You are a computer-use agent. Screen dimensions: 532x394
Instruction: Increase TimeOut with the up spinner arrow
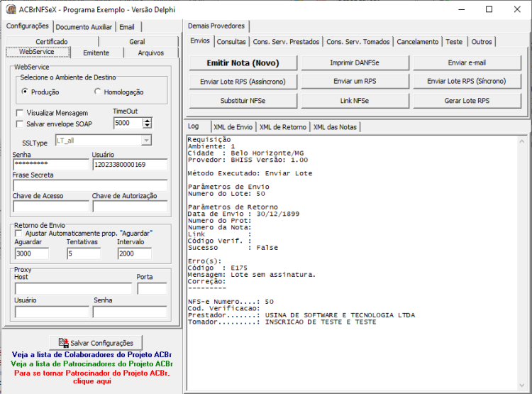(147, 121)
